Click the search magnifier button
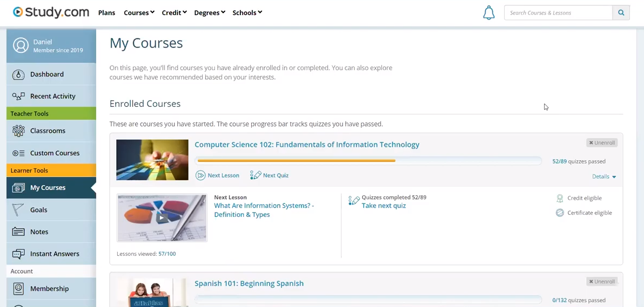 [x=621, y=13]
